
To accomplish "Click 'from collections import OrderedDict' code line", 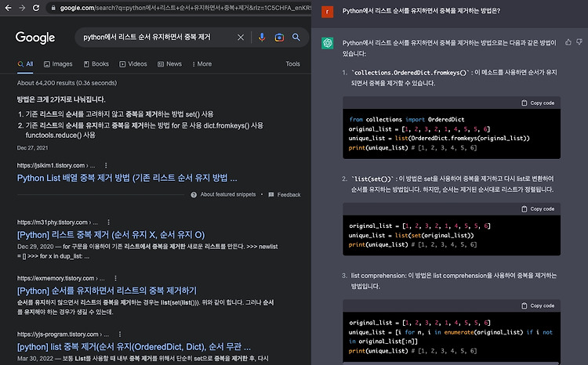I will click(x=406, y=120).
